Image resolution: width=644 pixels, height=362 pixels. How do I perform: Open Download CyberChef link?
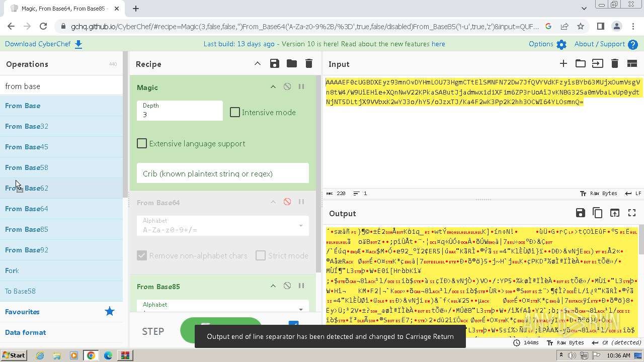[44, 44]
